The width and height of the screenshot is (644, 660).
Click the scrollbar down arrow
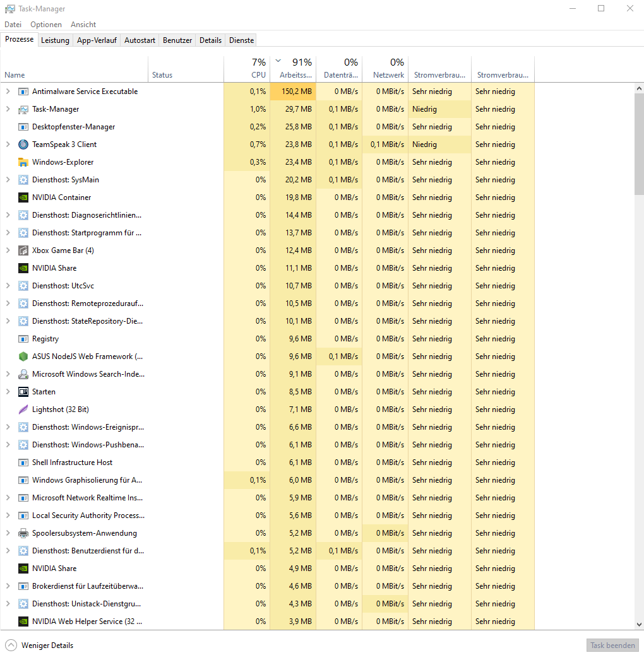coord(640,625)
